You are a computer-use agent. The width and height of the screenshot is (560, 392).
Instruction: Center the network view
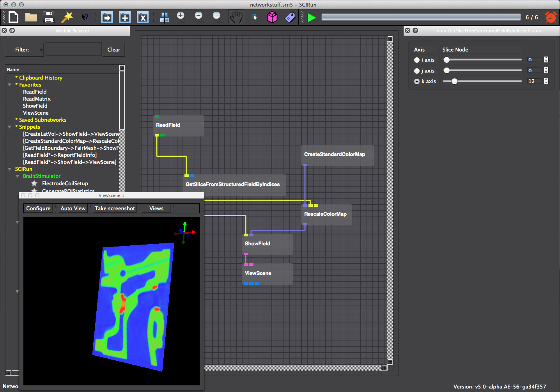(x=165, y=17)
